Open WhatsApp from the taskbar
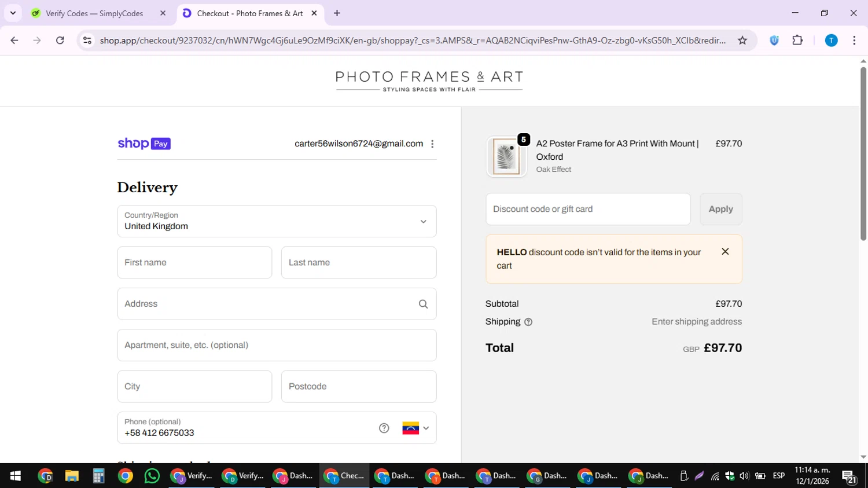 [x=152, y=476]
